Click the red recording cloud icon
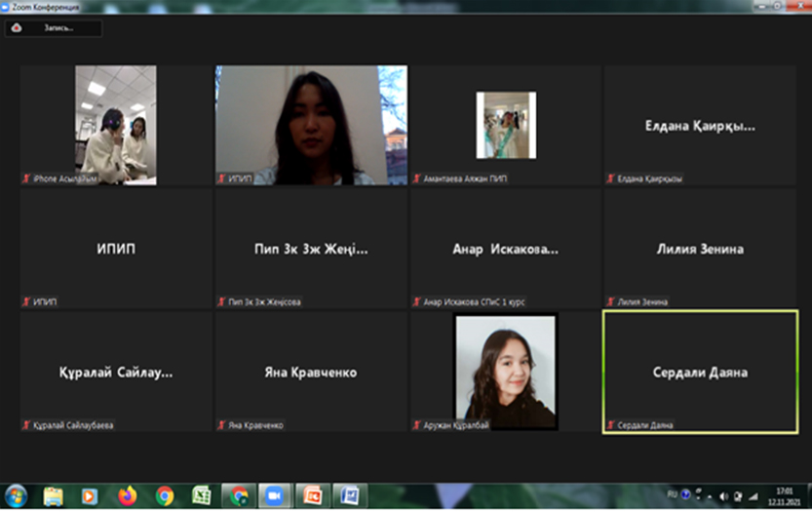This screenshot has width=812, height=512. 17,28
